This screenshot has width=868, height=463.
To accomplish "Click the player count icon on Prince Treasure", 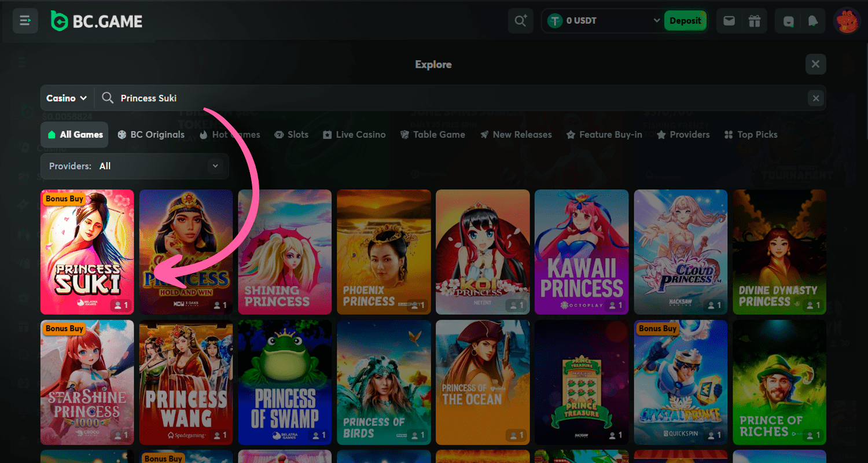I will (x=611, y=435).
